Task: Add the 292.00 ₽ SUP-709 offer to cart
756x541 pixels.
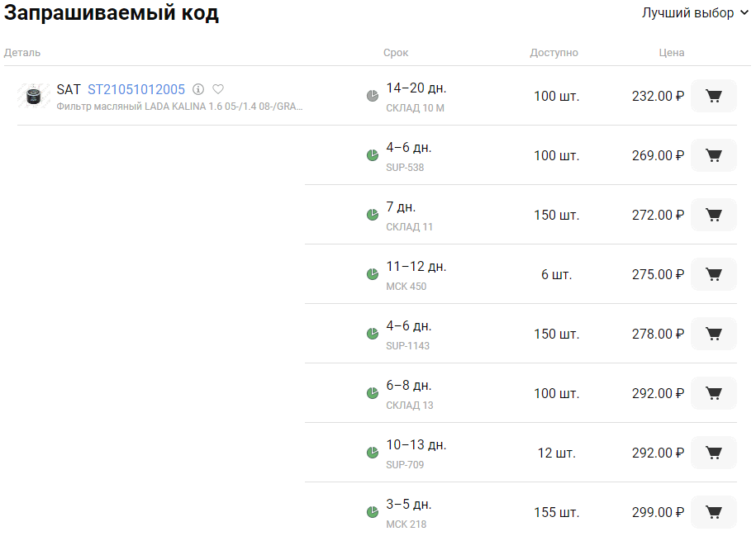Action: click(x=714, y=453)
